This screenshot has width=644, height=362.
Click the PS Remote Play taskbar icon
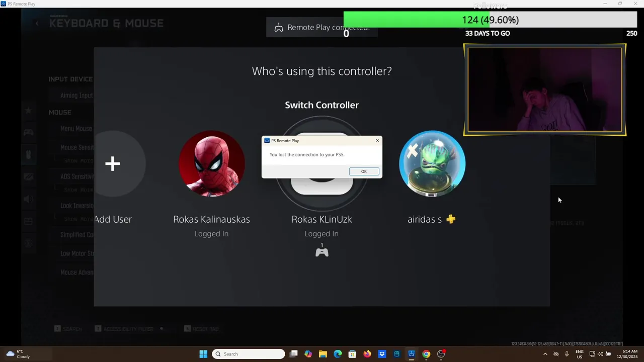[x=412, y=354]
